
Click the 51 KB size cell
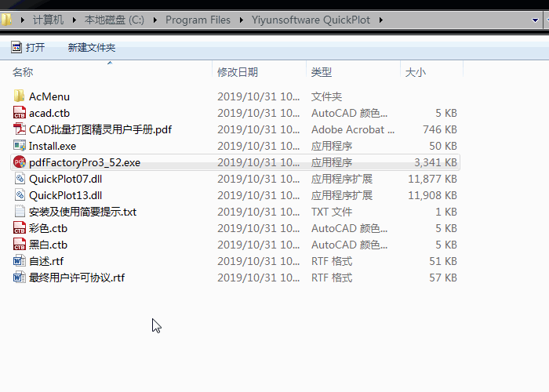(x=443, y=261)
